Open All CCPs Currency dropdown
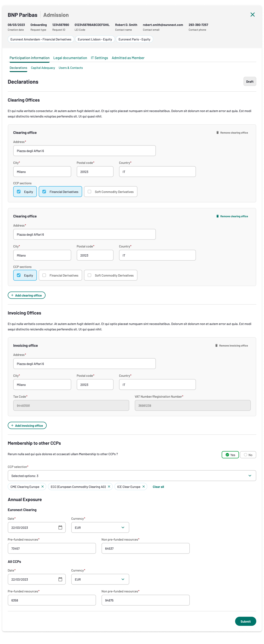 pos(123,579)
